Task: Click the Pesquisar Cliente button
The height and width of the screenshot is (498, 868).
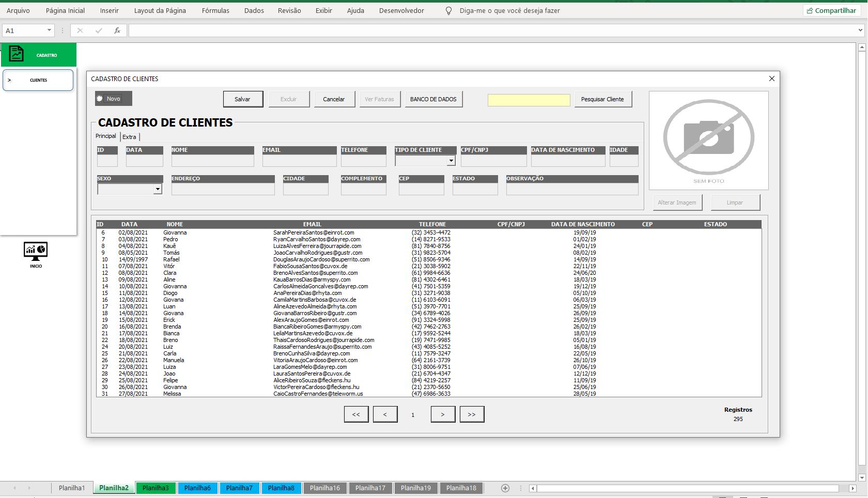Action: (x=602, y=99)
